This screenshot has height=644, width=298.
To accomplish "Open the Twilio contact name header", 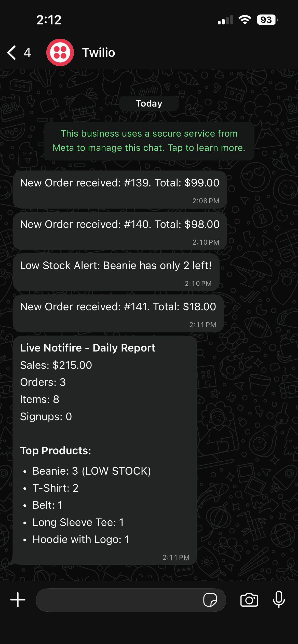I will point(99,52).
